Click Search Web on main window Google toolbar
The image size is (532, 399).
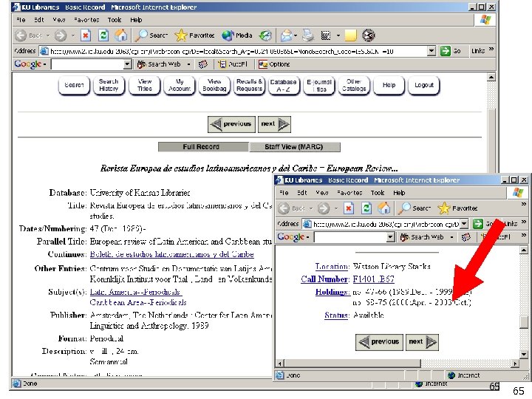coord(159,64)
